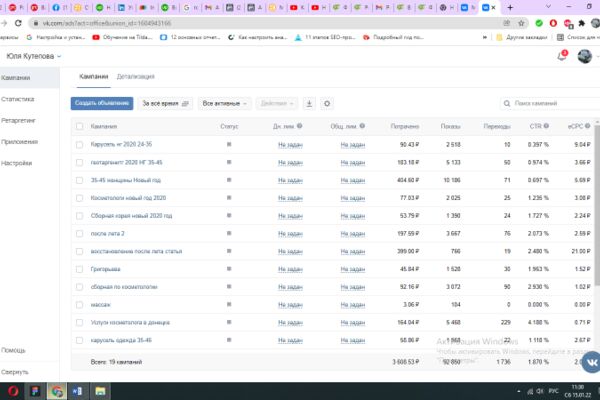
Task: Select all campaigns with header checkbox
Action: coord(79,126)
